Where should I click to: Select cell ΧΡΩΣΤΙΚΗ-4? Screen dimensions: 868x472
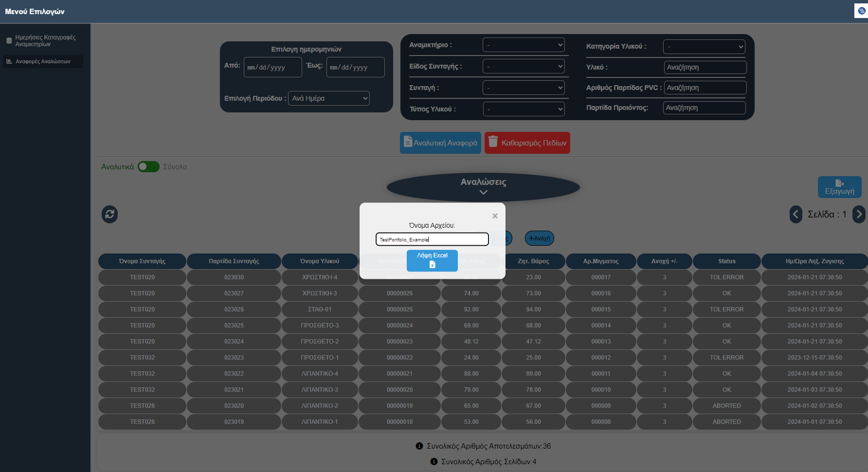click(x=320, y=277)
